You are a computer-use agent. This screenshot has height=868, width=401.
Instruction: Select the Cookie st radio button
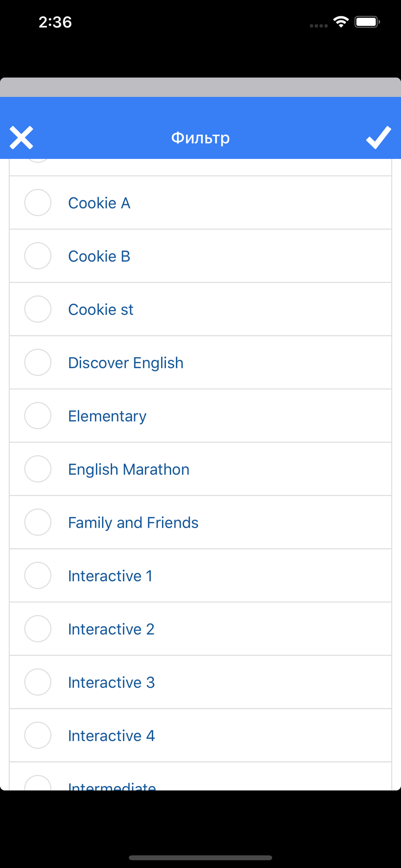pyautogui.click(x=38, y=309)
